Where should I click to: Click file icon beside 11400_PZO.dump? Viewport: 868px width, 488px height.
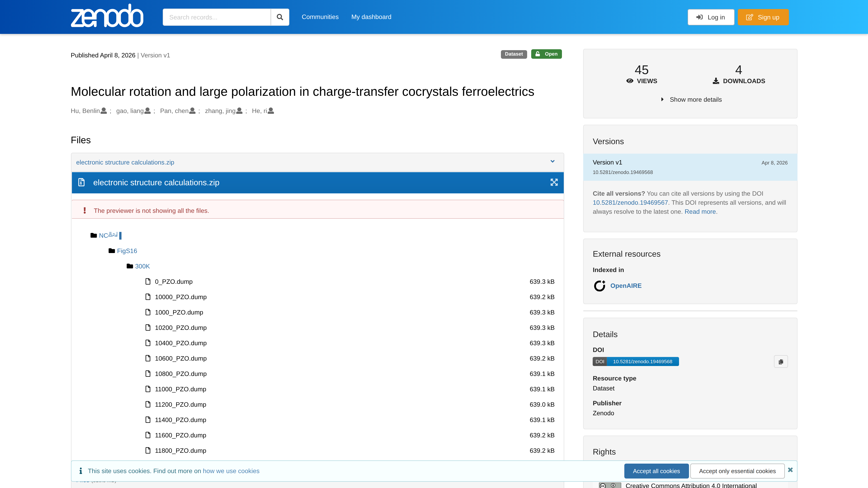pyautogui.click(x=148, y=419)
